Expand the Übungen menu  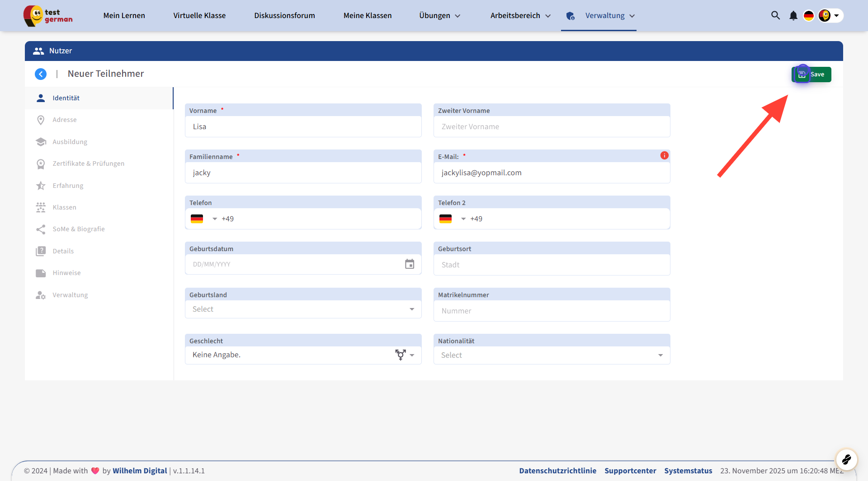point(439,16)
